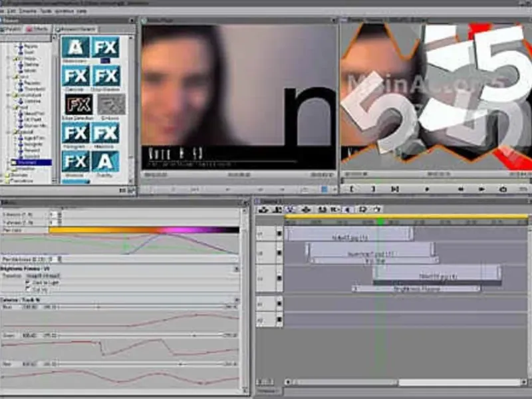Viewport: 532px width, 399px height.
Task: Select the highlighted blue folder in effects tree
Action: 31,162
